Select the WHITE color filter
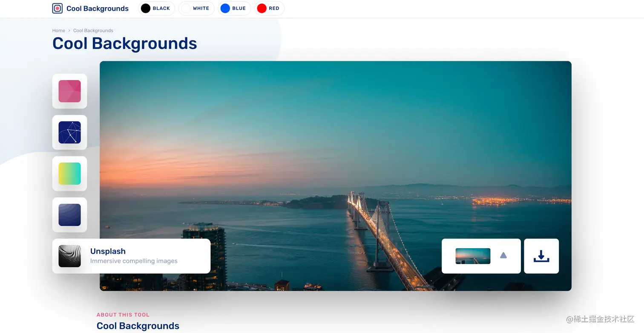 (x=196, y=8)
